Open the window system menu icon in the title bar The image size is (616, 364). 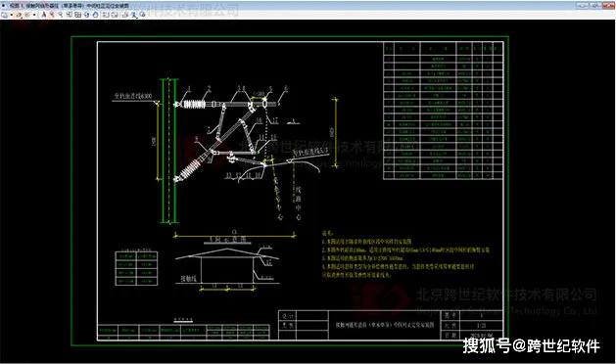pos(3,6)
